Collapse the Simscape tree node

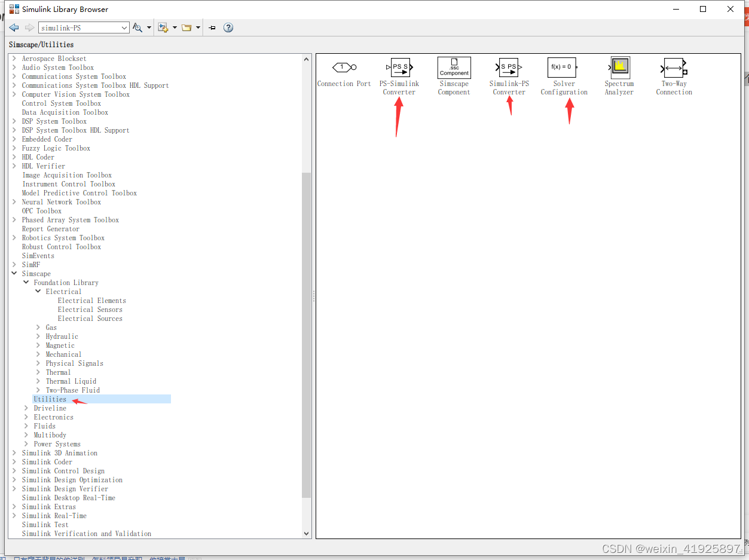(14, 274)
